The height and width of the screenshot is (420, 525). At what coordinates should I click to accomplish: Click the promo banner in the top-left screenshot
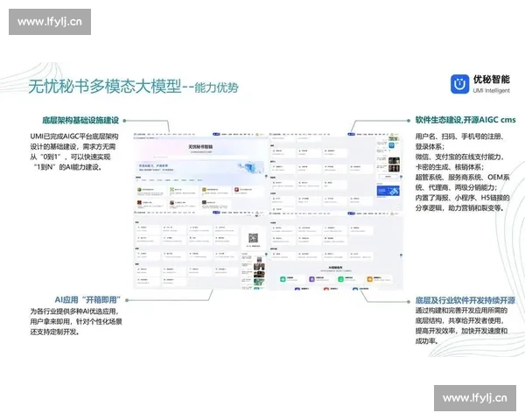[199, 168]
